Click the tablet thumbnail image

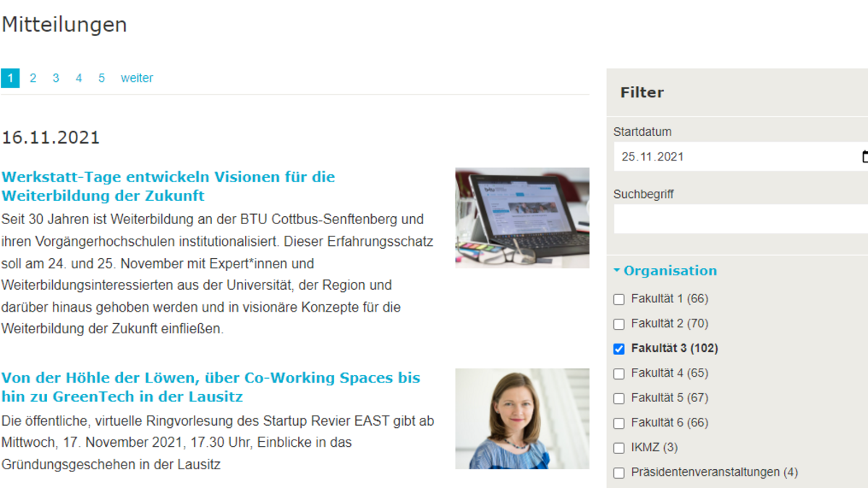tap(522, 218)
